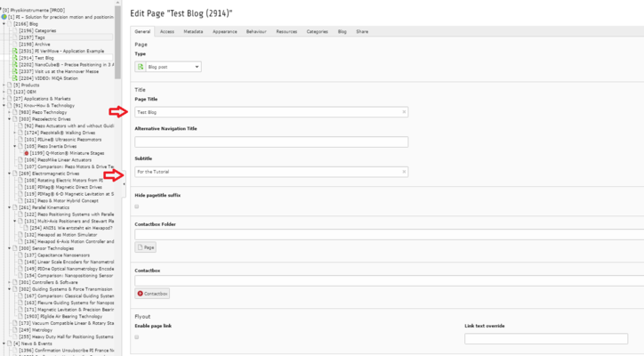Viewport: 644px width, 356px height.
Task: Collapse the Sensor Technologies tree node
Action: coord(10,248)
